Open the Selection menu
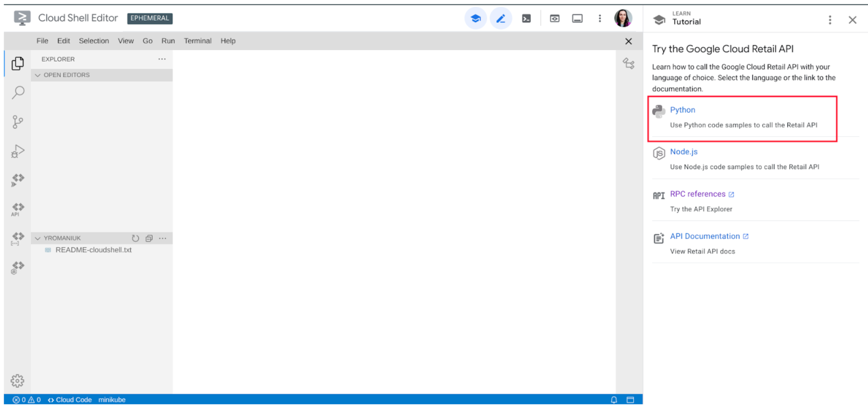The image size is (868, 415). click(94, 41)
